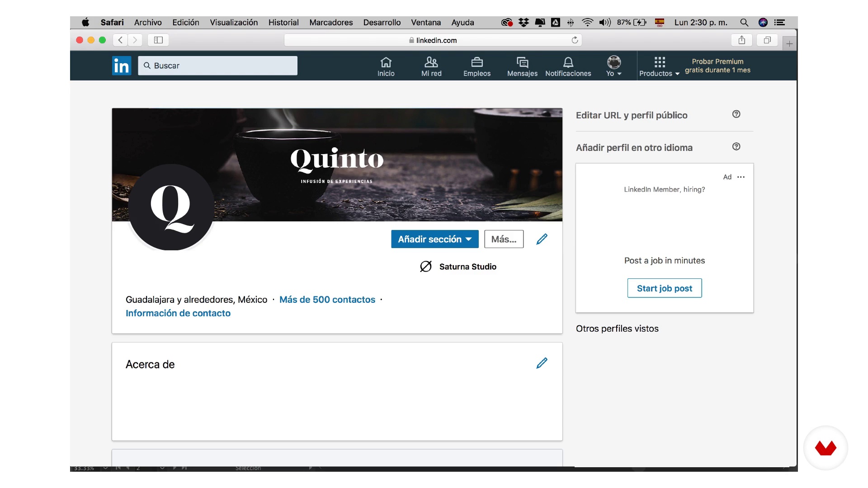The width and height of the screenshot is (868, 488).
Task: Open Wi-Fi status menu
Action: point(587,23)
